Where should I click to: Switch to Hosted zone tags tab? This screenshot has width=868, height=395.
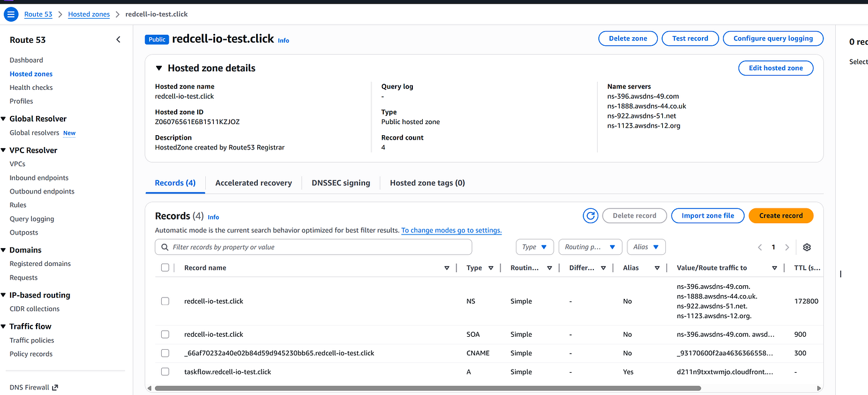(x=427, y=183)
